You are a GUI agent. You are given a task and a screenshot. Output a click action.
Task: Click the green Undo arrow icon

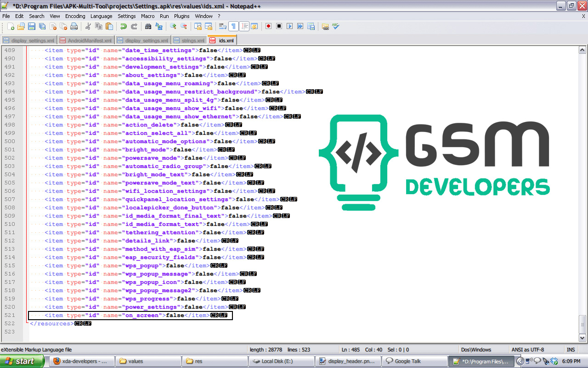[x=124, y=27]
